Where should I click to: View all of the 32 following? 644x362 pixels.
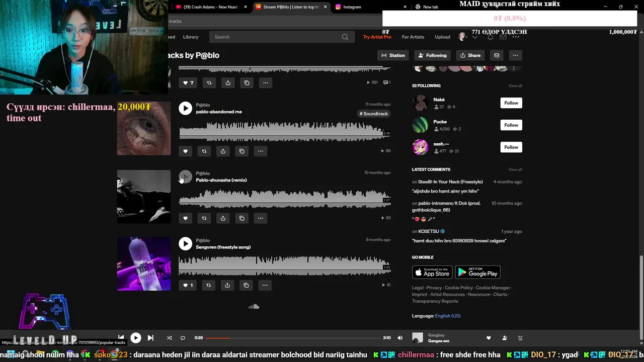click(x=515, y=86)
